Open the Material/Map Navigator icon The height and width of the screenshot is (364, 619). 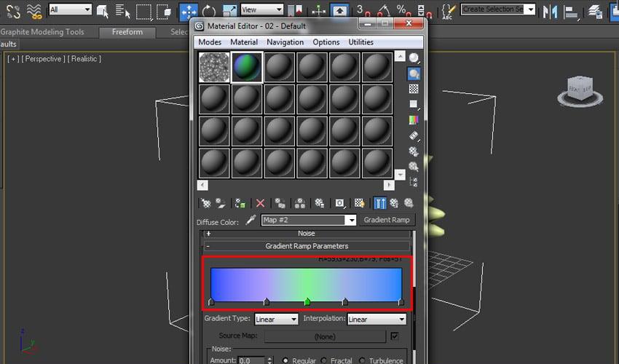(414, 181)
